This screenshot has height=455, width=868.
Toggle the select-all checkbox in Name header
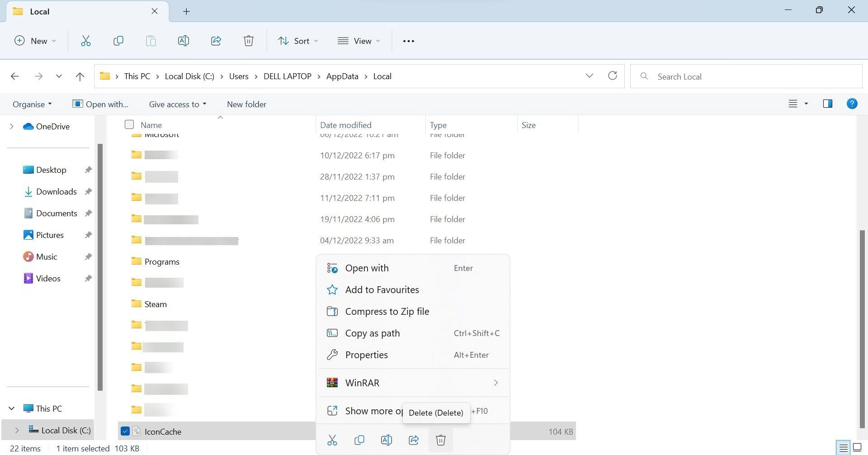(129, 124)
